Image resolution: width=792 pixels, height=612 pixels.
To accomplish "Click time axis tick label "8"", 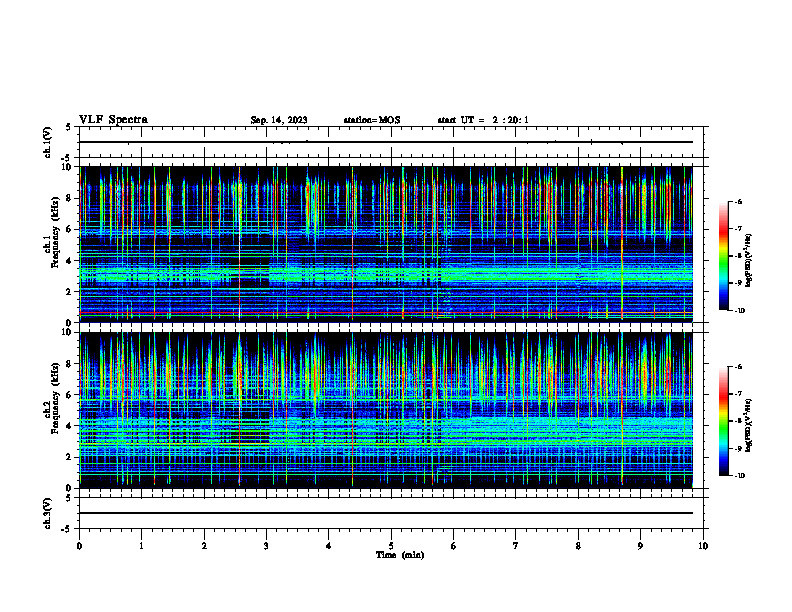I will pos(578,546).
